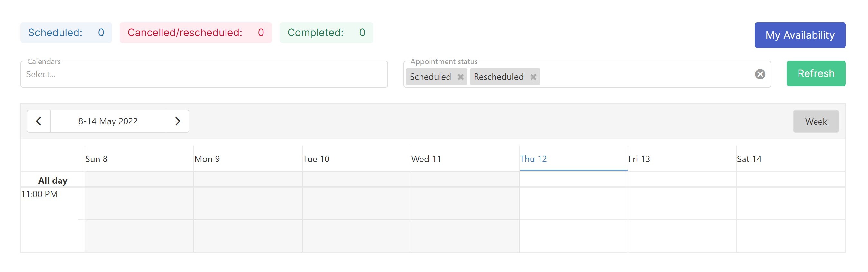868x272 pixels.
Task: View the Completed appointments counter
Action: (x=326, y=33)
